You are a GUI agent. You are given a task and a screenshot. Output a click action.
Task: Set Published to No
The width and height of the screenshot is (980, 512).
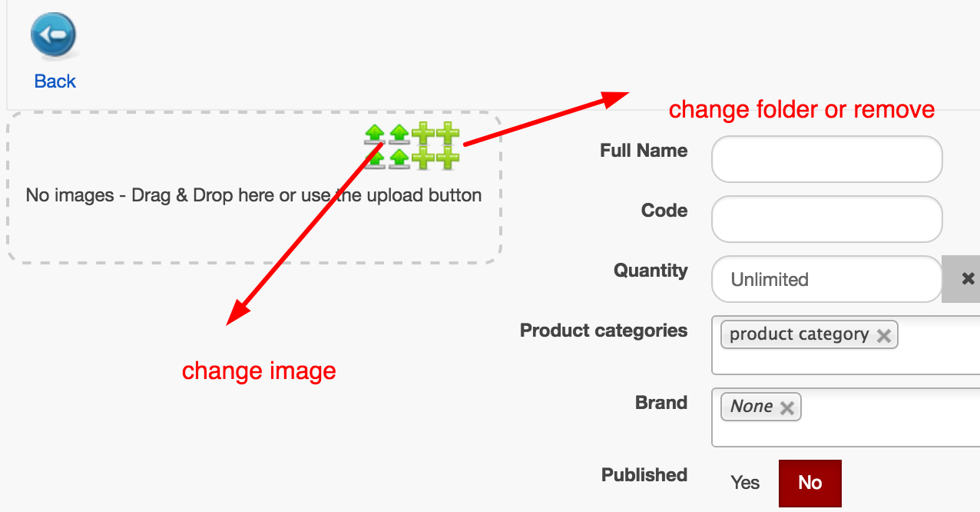[x=809, y=483]
